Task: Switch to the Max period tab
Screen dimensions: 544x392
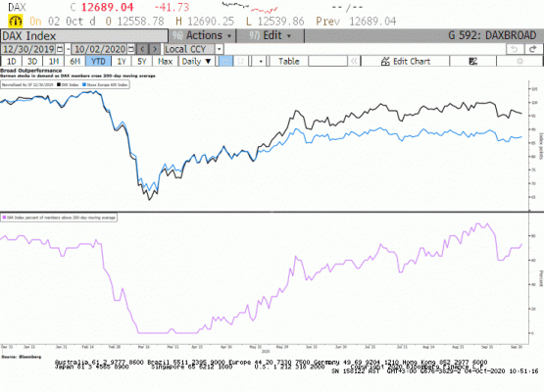Action: click(x=165, y=62)
